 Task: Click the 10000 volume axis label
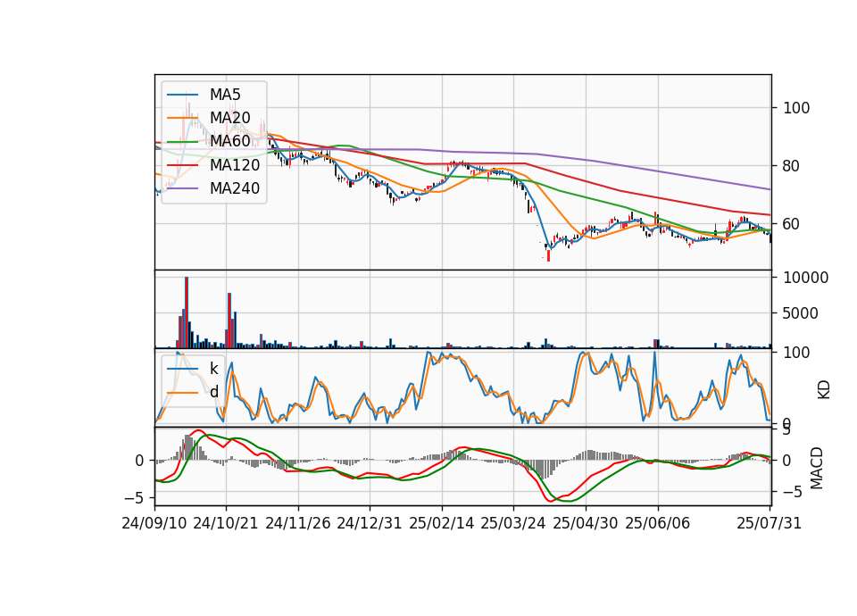pos(806,278)
